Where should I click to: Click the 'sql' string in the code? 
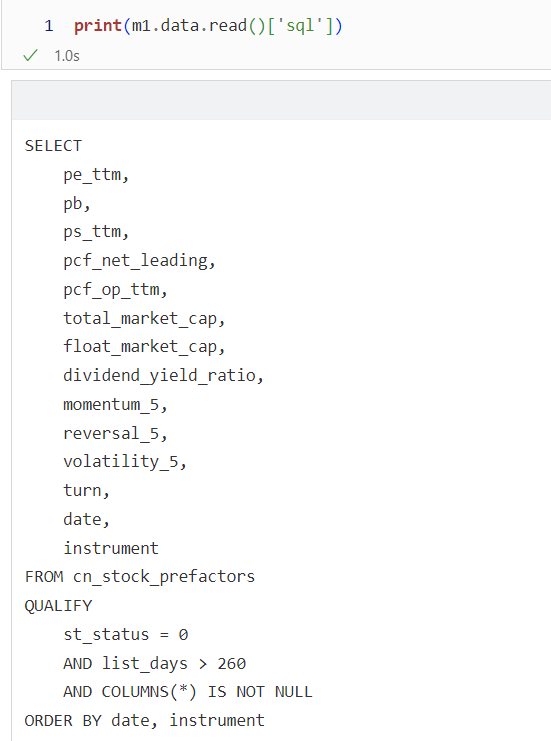[x=301, y=26]
